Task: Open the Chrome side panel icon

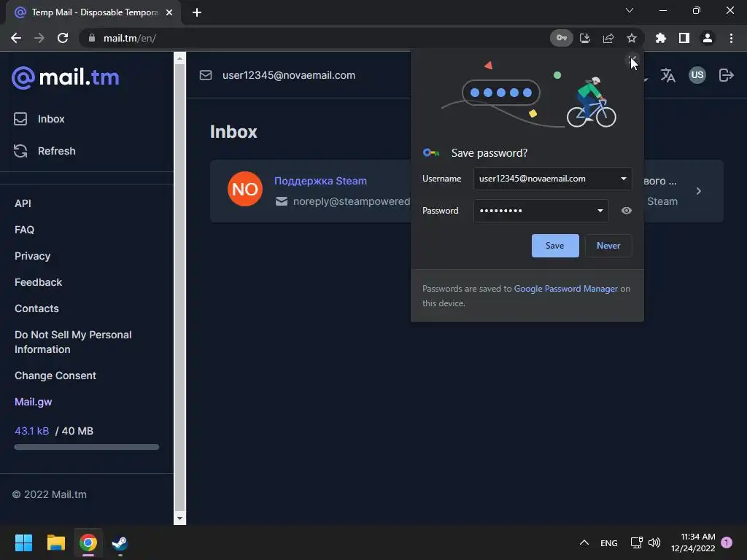Action: tap(684, 38)
